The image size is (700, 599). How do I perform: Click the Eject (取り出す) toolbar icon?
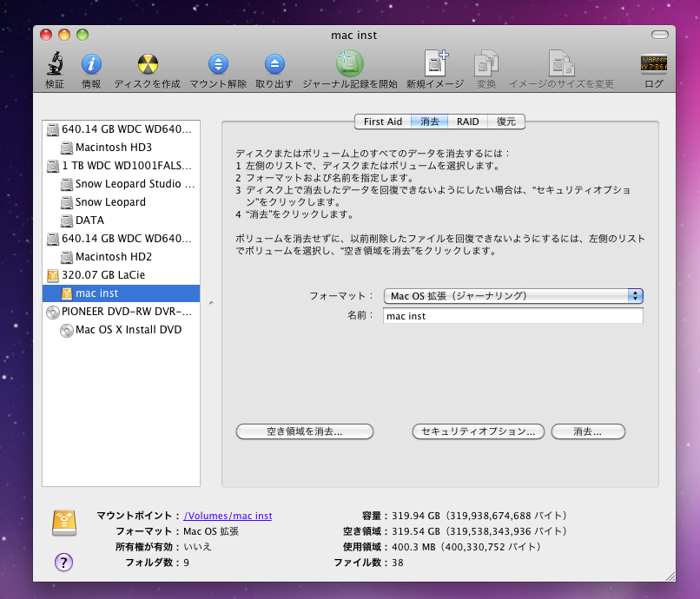click(x=274, y=64)
